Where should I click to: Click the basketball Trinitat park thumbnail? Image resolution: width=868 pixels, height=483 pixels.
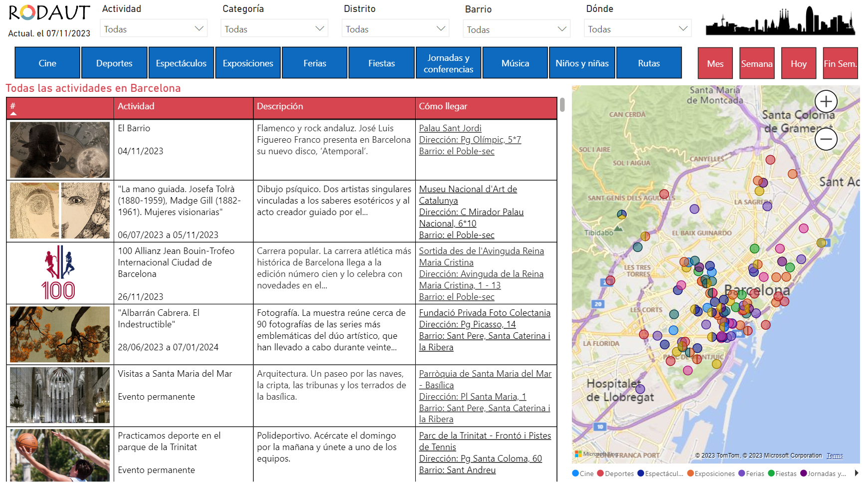tap(60, 455)
